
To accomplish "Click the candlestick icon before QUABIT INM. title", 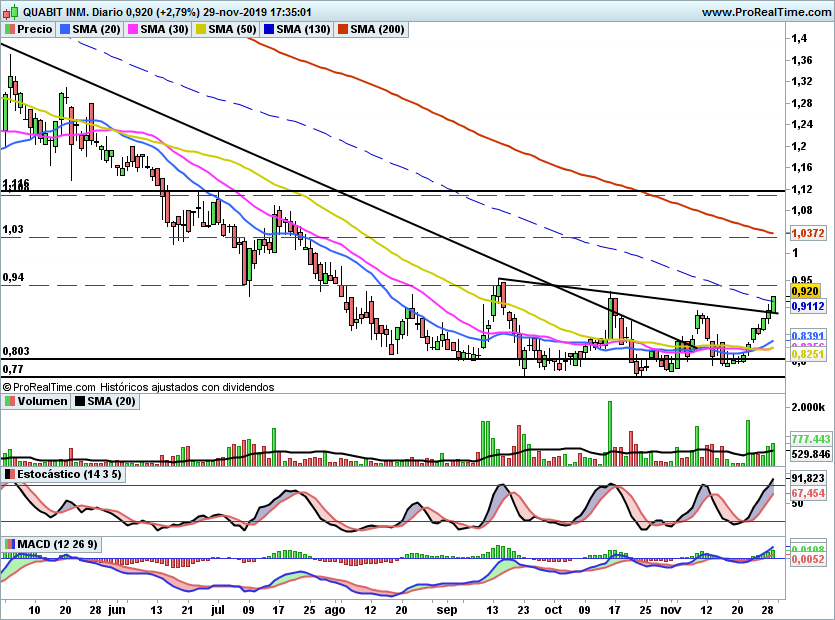I will point(11,12).
